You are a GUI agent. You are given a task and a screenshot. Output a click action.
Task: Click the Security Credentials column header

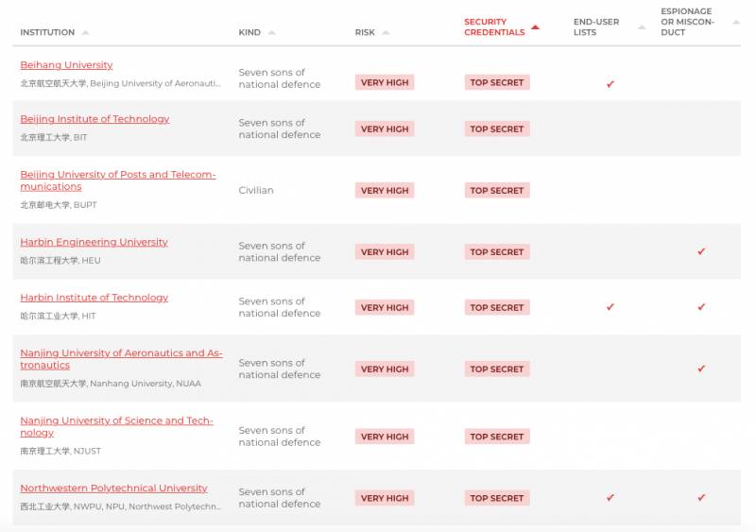click(x=493, y=27)
